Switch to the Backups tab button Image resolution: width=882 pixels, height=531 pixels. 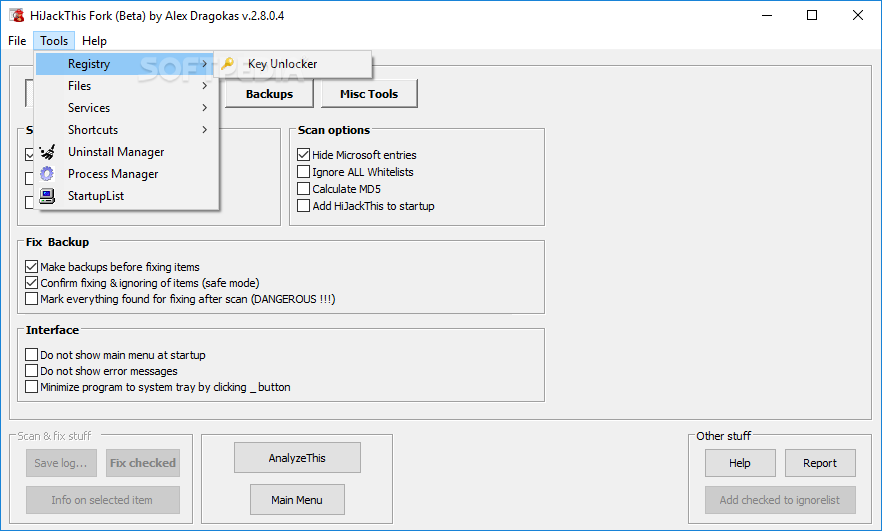click(x=269, y=94)
